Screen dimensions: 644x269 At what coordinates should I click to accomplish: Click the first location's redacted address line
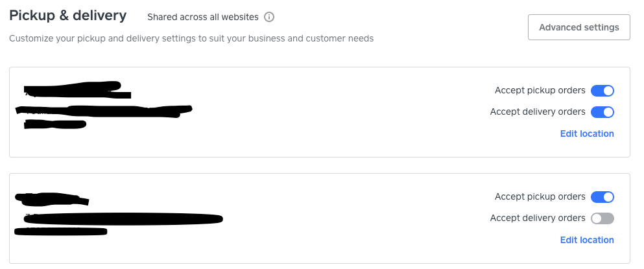coord(104,110)
